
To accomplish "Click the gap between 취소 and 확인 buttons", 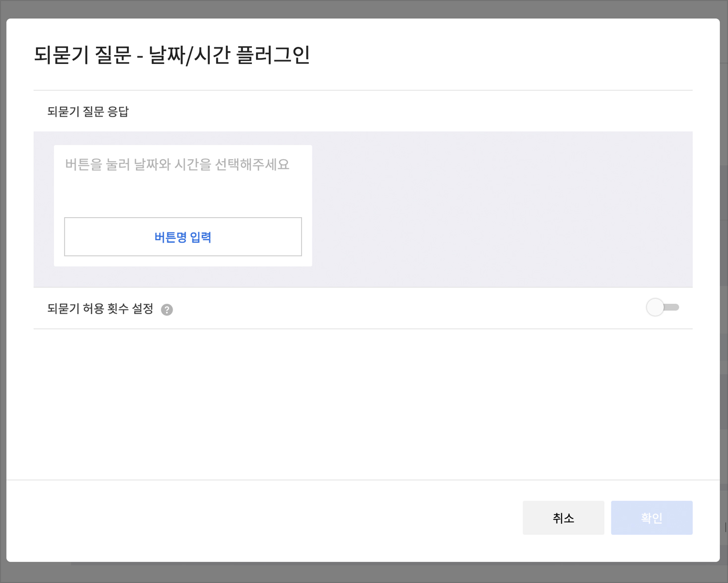I will (607, 518).
